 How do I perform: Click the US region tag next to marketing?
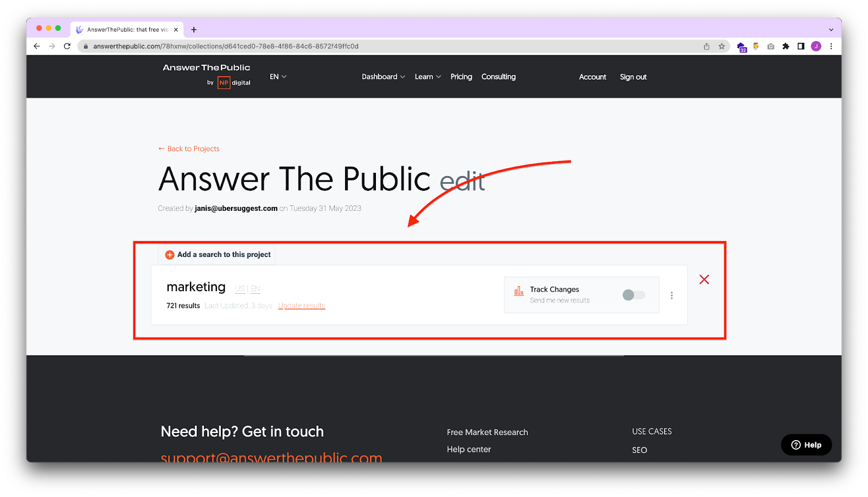[x=240, y=289]
